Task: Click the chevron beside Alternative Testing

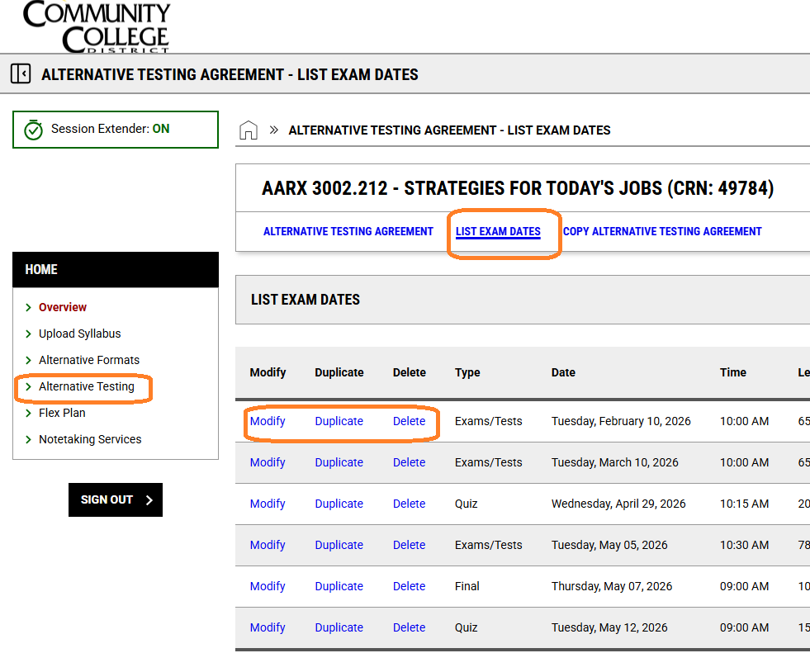Action: 28,386
